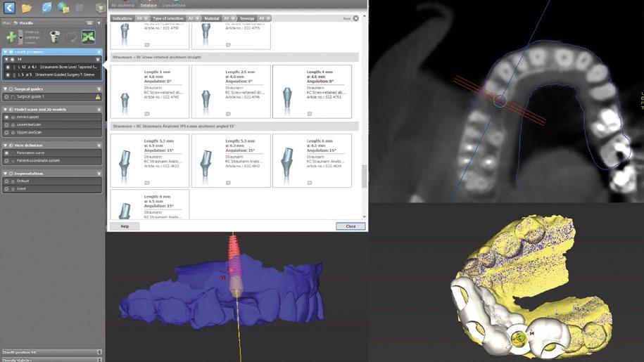The width and height of the screenshot is (644, 362).
Task: Toggle visibility of the Default segmentation
Action: (6, 181)
